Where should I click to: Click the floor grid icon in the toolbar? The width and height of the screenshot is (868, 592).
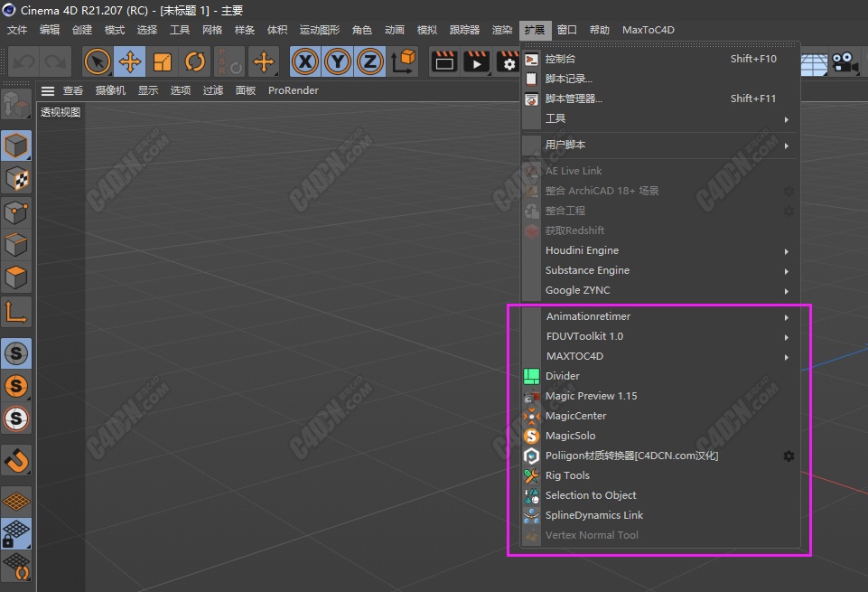pos(815,65)
